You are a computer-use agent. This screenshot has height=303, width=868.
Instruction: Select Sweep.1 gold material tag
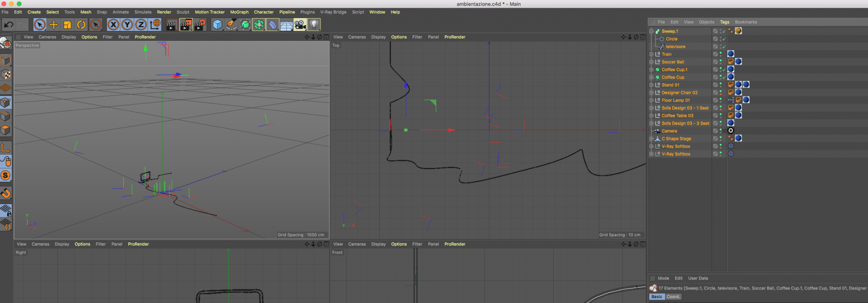738,31
